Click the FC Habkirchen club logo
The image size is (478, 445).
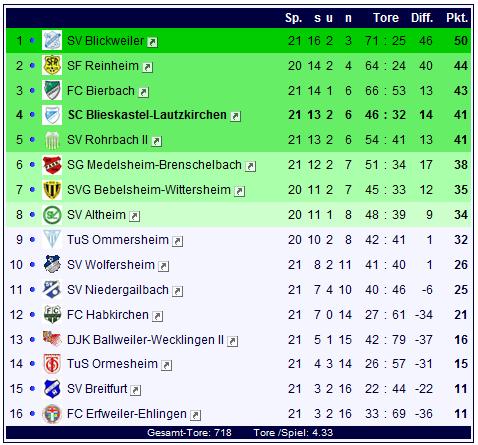click(x=52, y=314)
